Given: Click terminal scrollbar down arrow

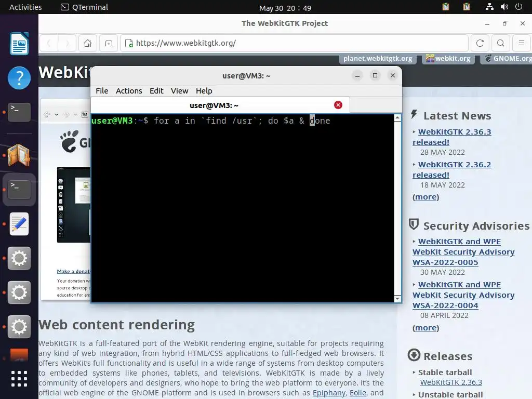Looking at the screenshot, I should point(397,299).
